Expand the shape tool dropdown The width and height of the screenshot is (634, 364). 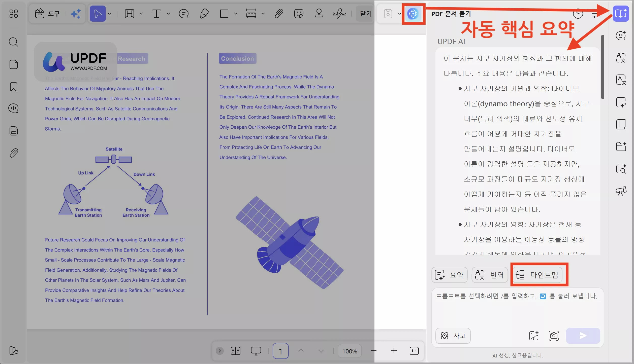point(236,14)
